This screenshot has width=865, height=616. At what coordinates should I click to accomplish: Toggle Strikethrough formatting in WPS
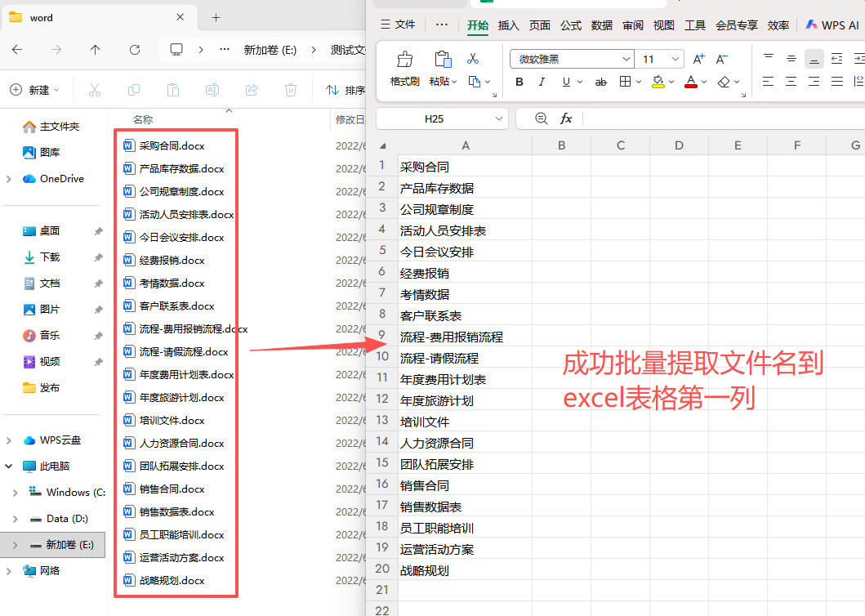pyautogui.click(x=600, y=82)
